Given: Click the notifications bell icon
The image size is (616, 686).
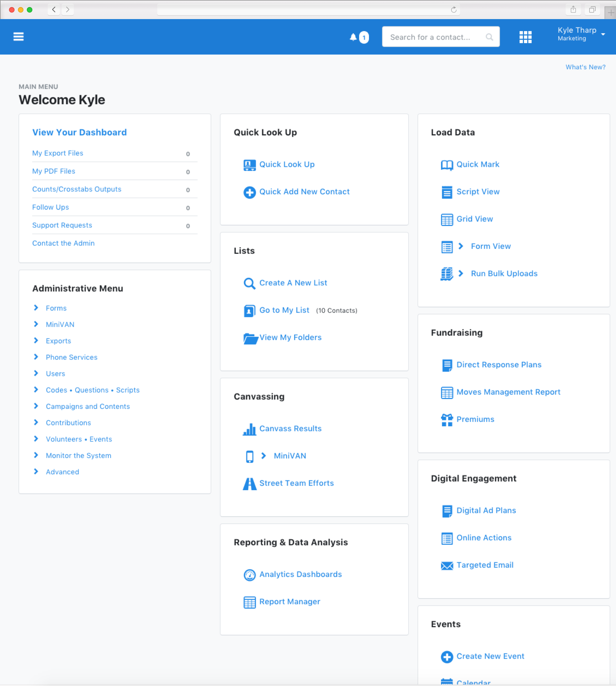Looking at the screenshot, I should coord(353,37).
